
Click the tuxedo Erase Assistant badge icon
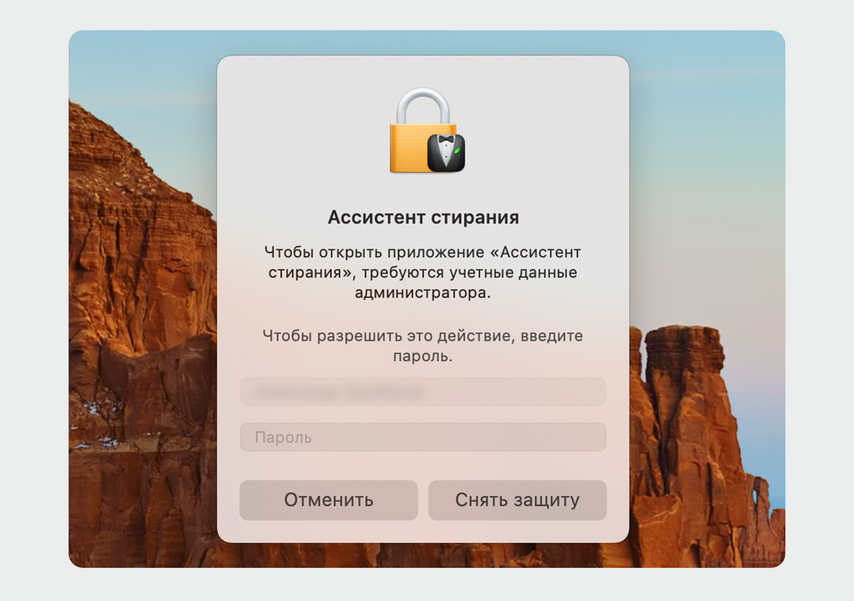click(446, 153)
